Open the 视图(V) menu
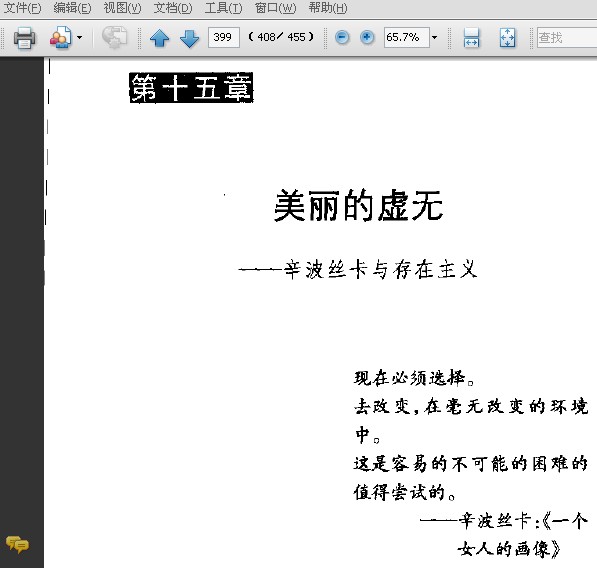The image size is (597, 568). click(x=122, y=8)
